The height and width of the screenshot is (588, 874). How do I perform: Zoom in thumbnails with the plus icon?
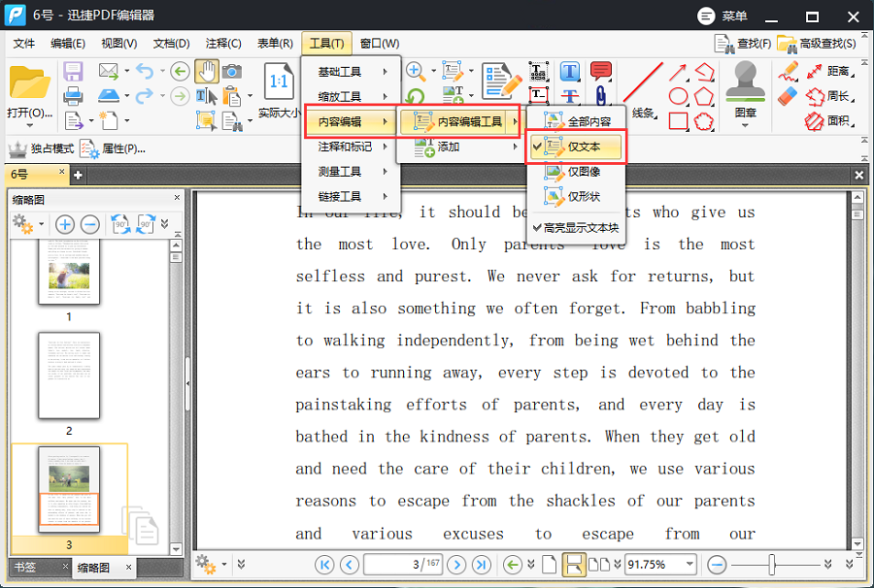65,224
